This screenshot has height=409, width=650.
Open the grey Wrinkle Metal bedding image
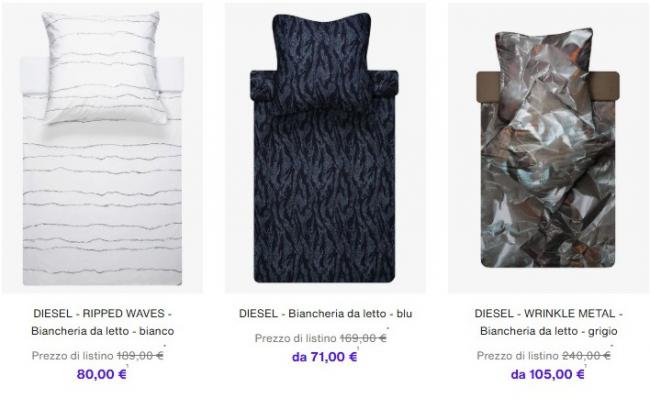(x=548, y=148)
